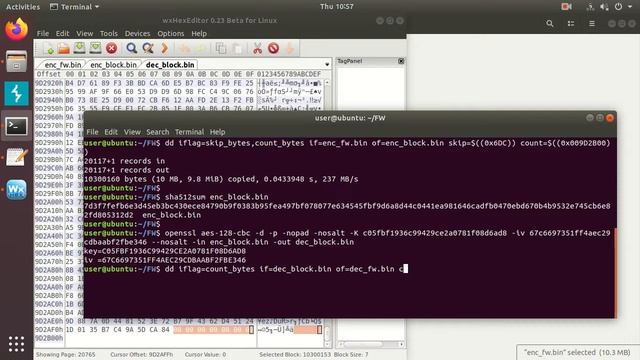This screenshot has width=640, height=360.
Task: Open wxHexEditor Tools menu
Action: coord(109,33)
